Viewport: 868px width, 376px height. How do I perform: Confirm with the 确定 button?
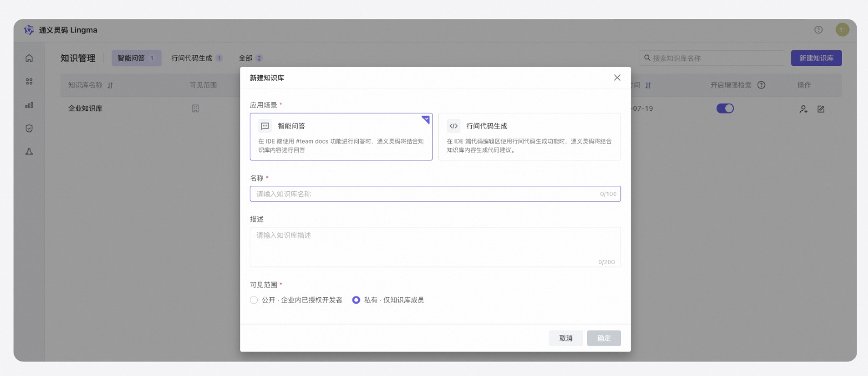point(604,338)
